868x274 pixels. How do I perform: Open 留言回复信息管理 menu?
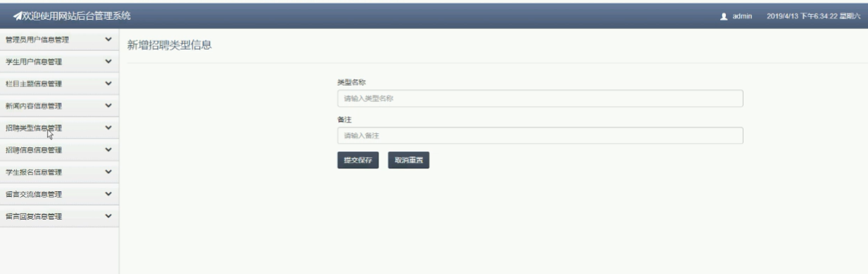tap(59, 215)
